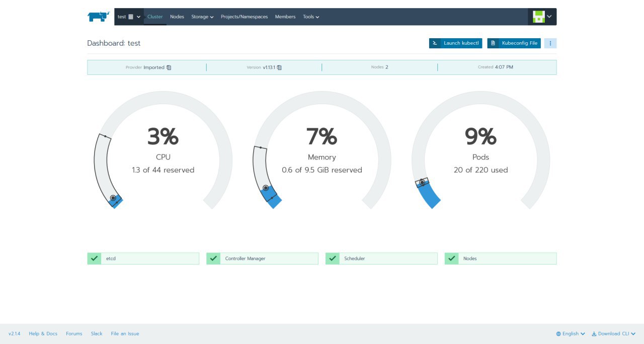
Task: Click the Memory gauge marker dot
Action: [266, 188]
